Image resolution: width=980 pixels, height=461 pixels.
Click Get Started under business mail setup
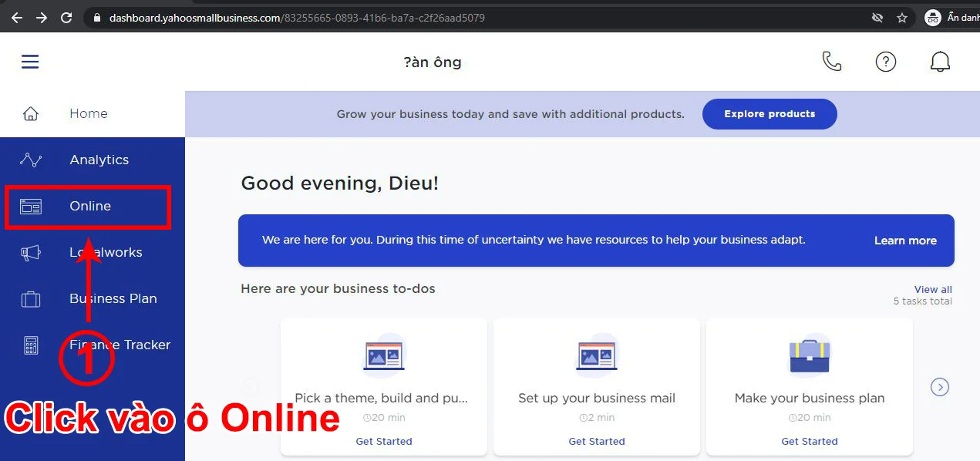596,440
